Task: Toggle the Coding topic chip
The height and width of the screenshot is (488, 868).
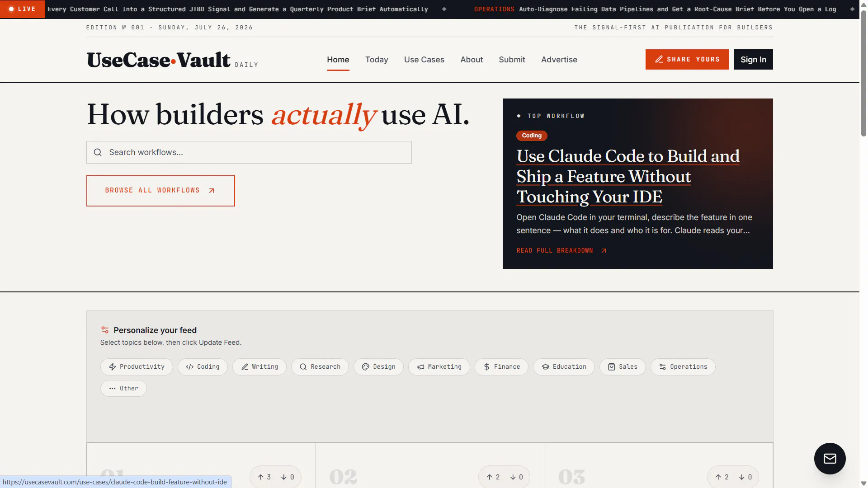Action: (x=203, y=367)
